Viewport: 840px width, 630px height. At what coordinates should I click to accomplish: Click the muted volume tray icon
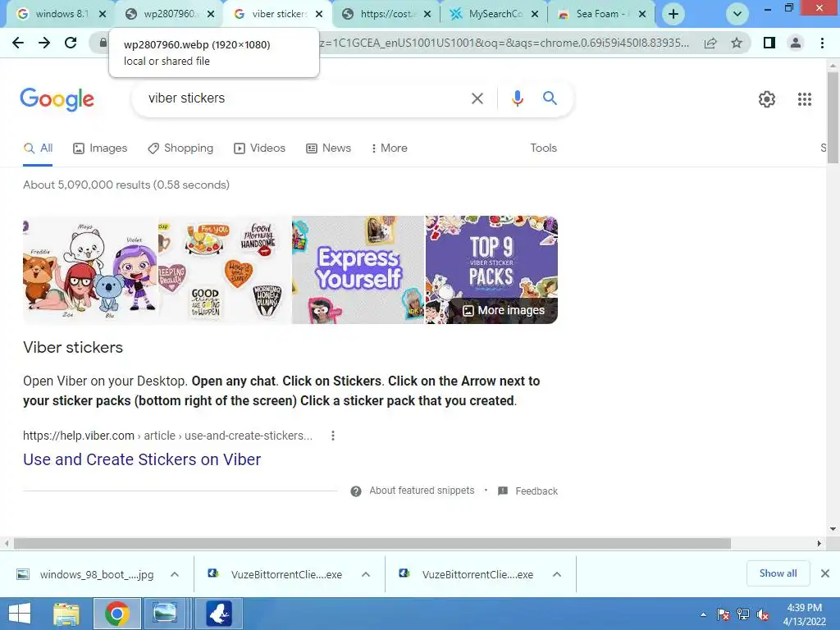[763, 614]
